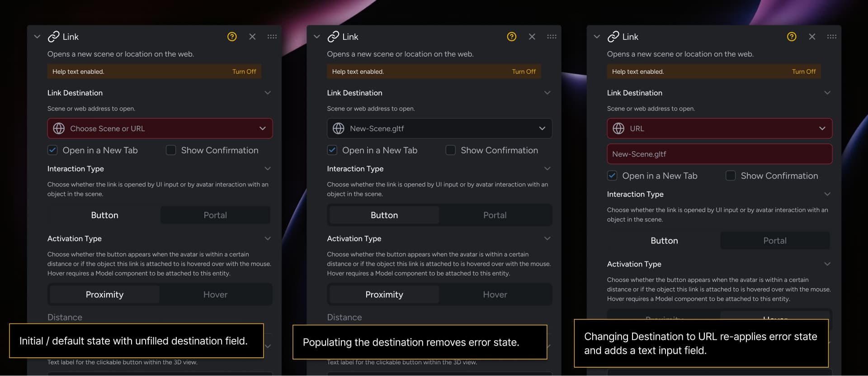The height and width of the screenshot is (376, 868).
Task: Click Distance label in middle panel
Action: pos(344,317)
